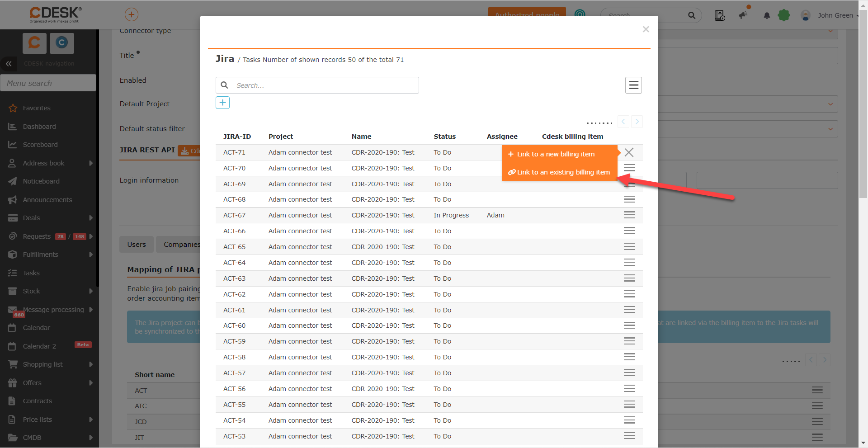This screenshot has width=868, height=448.
Task: Open row menu for ACT-66
Action: click(x=629, y=231)
